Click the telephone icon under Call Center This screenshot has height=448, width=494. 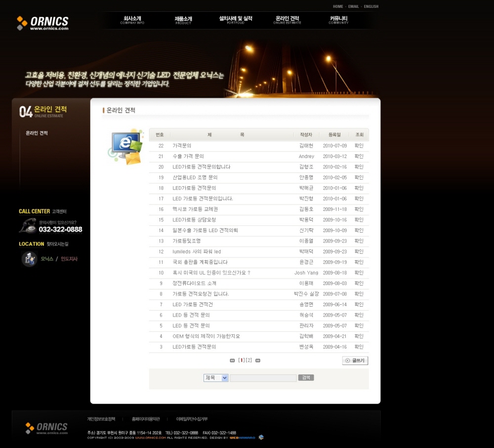[x=28, y=226]
